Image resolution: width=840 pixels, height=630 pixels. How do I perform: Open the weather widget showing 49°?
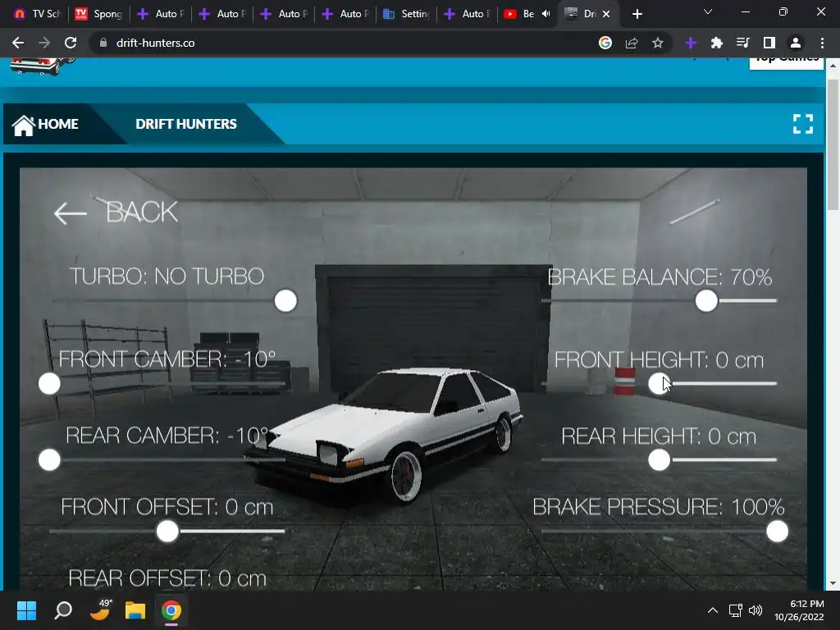[99, 609]
